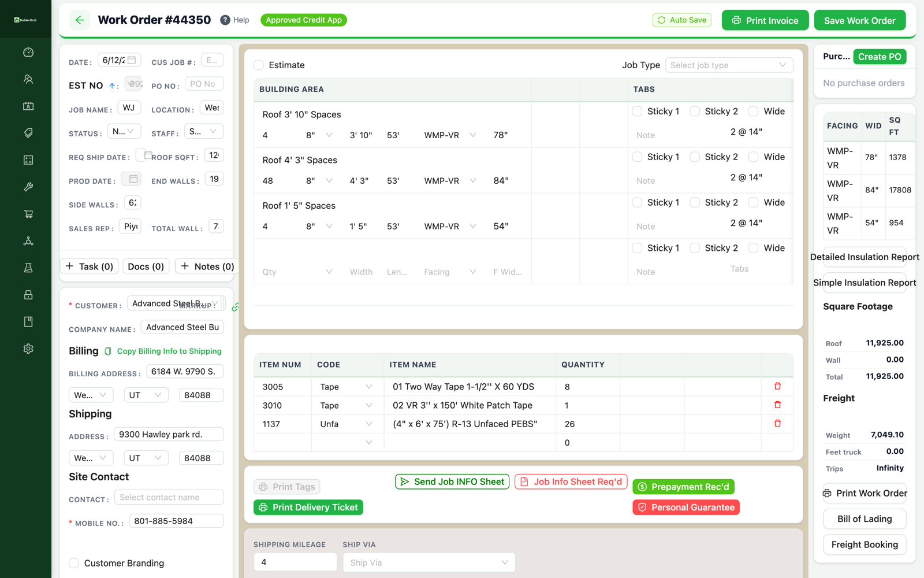Screen dimensions: 924x578
Task: Enable the Customer Branding checkbox
Action: (x=74, y=563)
